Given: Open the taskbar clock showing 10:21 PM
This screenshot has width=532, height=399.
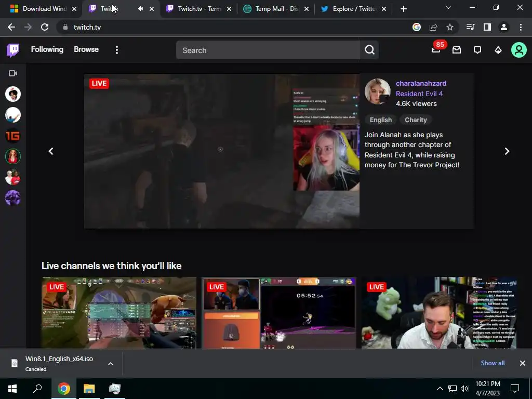Looking at the screenshot, I should pos(487,389).
